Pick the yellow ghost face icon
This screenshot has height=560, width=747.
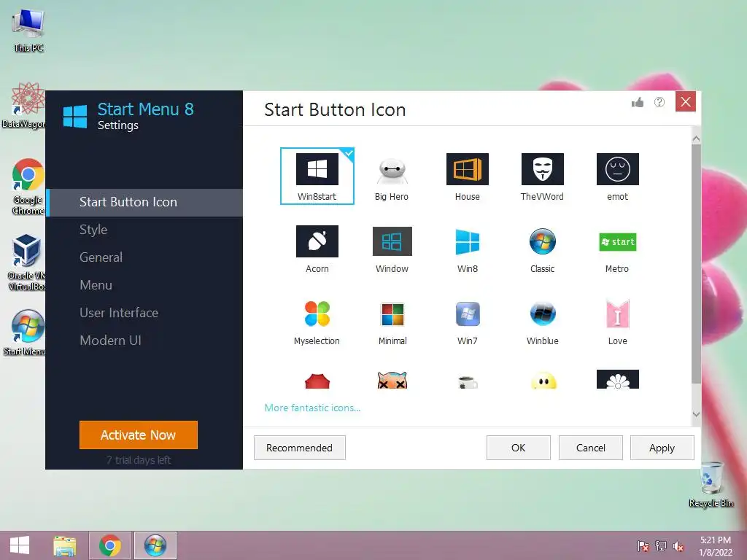[543, 381]
